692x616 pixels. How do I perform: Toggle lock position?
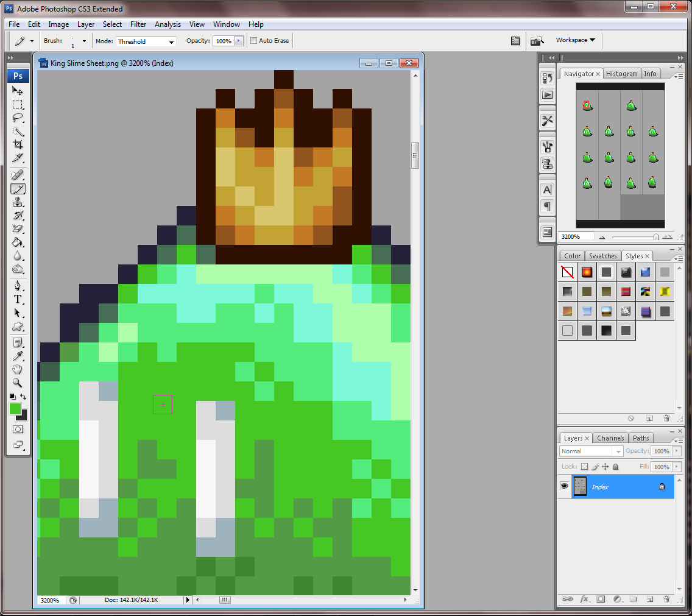[x=605, y=467]
